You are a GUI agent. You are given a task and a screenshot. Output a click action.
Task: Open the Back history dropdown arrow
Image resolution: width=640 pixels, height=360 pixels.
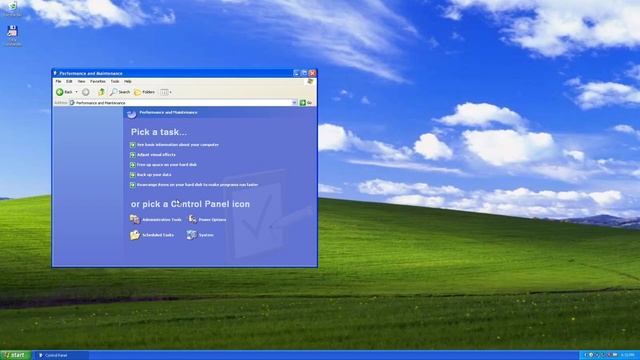tap(76, 92)
